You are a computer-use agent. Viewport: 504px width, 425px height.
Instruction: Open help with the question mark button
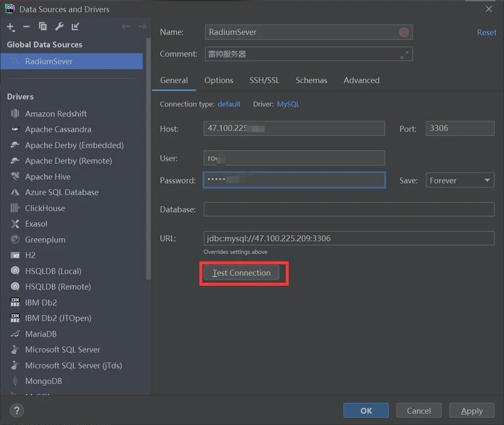17,411
